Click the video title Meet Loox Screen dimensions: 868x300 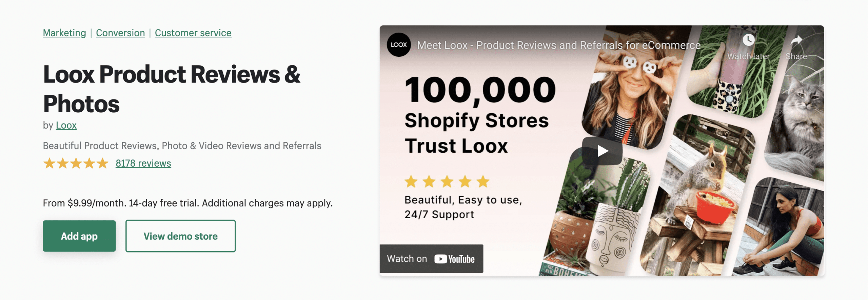click(x=558, y=45)
